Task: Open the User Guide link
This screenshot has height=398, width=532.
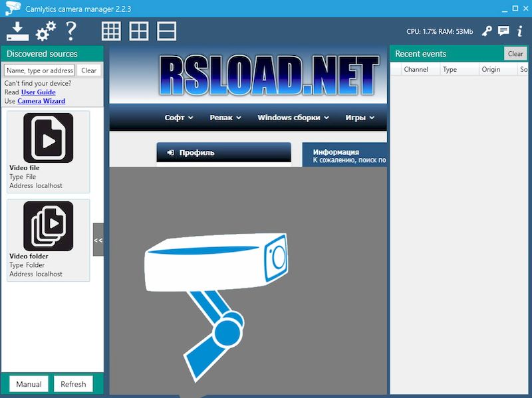Action: (39, 92)
